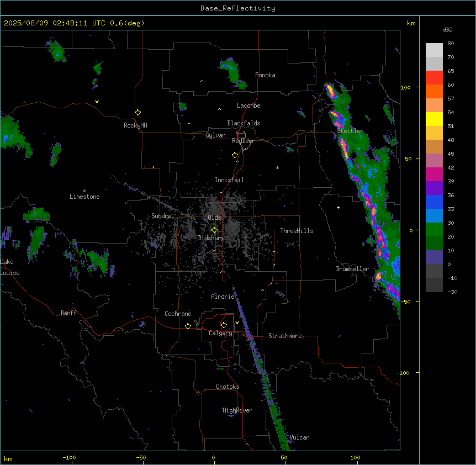Click the Stettler city label
This screenshot has height=465, width=476.
(x=350, y=131)
